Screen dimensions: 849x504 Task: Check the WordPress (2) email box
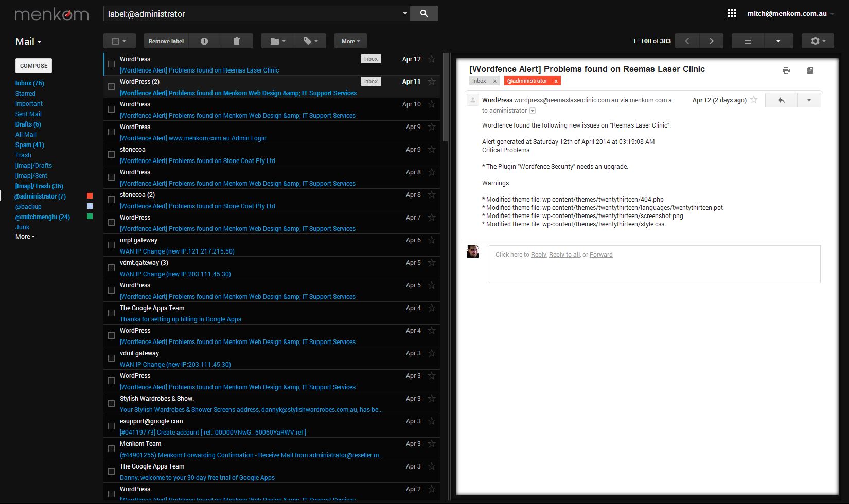pyautogui.click(x=111, y=87)
